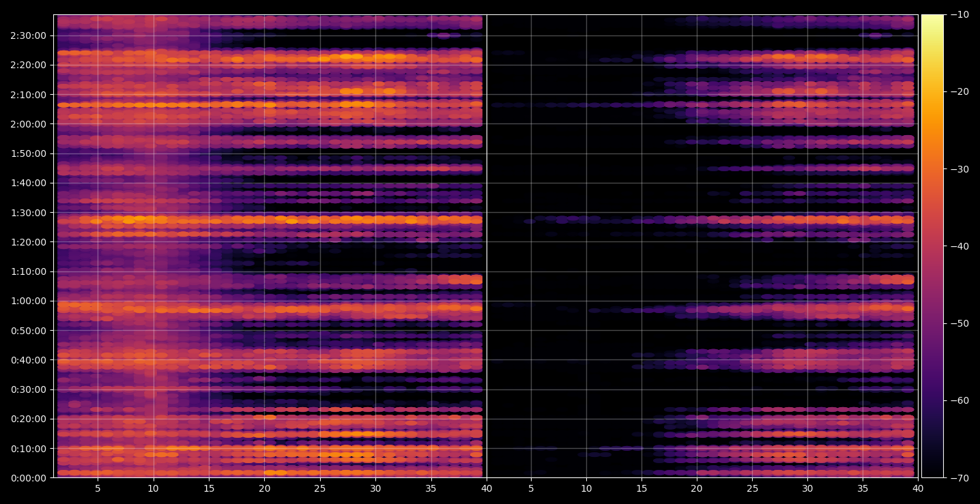This screenshot has width=980, height=504.
Task: Click the 2:30:00 y-axis tick label
Action: (x=28, y=35)
